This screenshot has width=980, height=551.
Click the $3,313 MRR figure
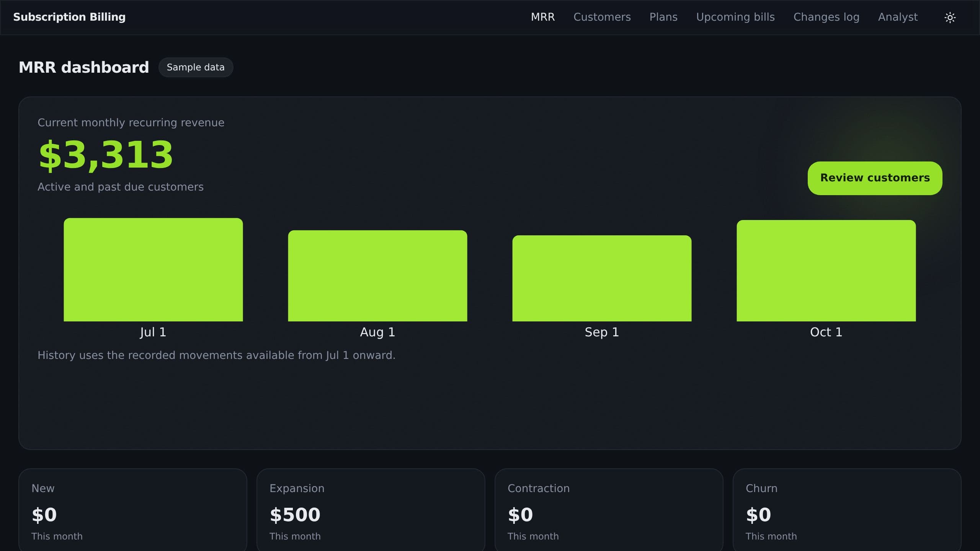coord(106,155)
